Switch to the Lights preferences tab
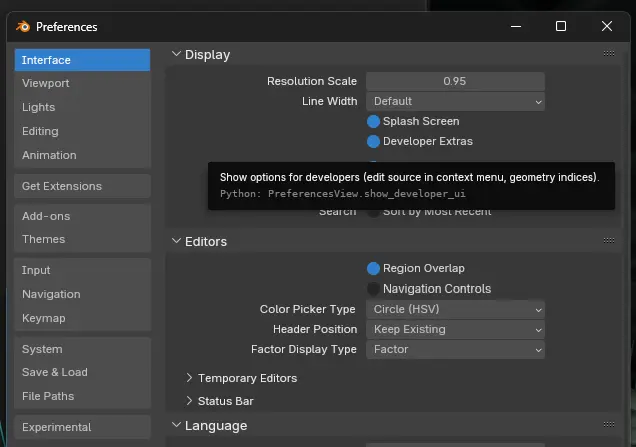Screen dimensions: 636x447 [x=82, y=107]
